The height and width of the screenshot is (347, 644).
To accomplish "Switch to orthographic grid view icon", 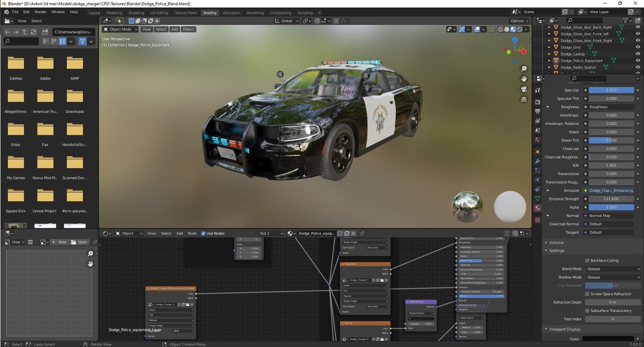I will (524, 99).
